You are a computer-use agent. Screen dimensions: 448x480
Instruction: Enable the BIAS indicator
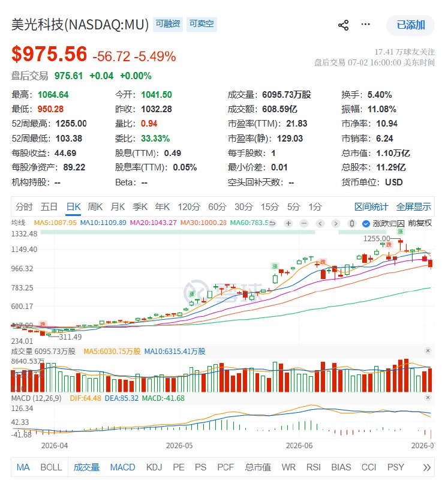(x=341, y=467)
